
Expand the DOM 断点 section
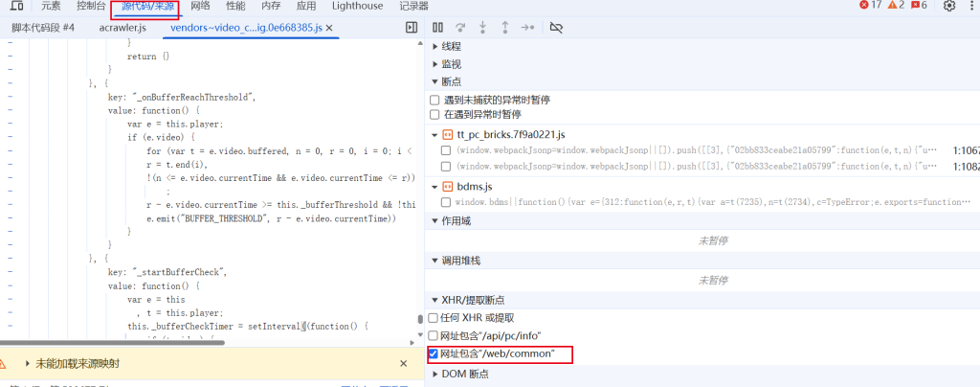point(435,374)
